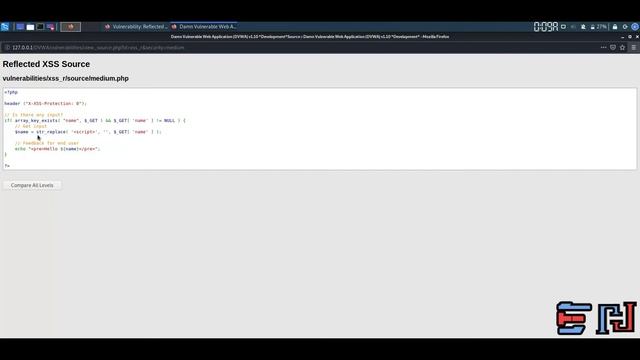Open the page actions three-dot menu
The width and height of the screenshot is (640, 360).
[603, 48]
